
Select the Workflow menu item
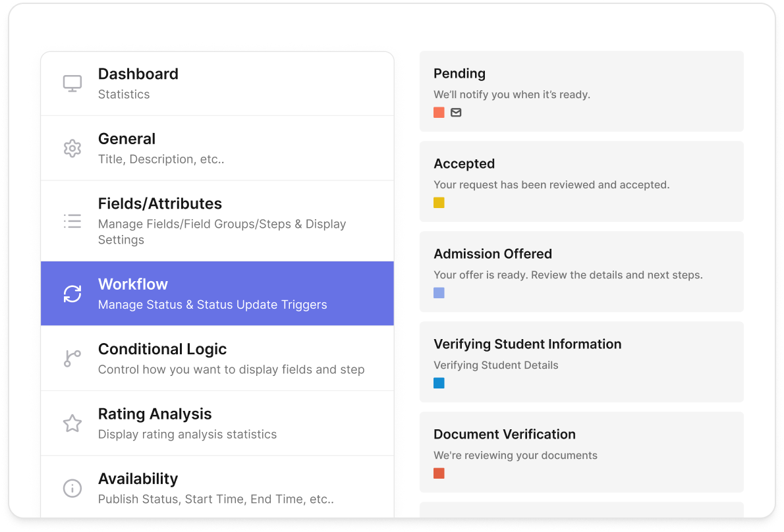(217, 294)
